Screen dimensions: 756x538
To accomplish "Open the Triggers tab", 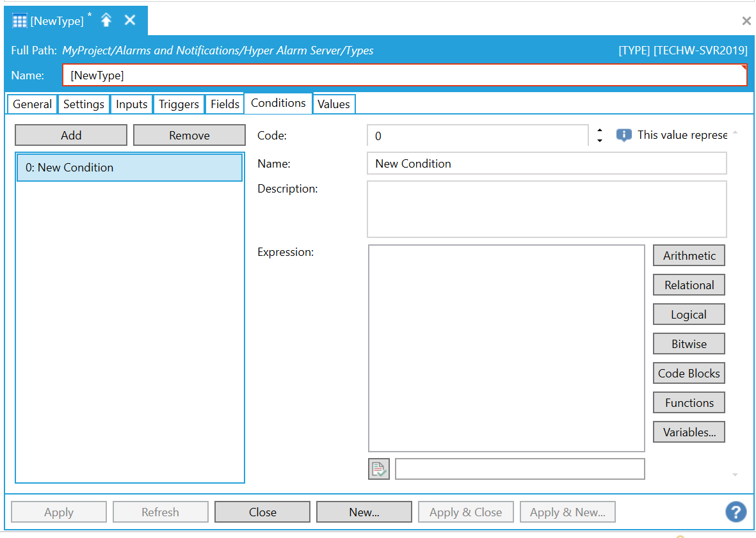I will click(x=179, y=104).
